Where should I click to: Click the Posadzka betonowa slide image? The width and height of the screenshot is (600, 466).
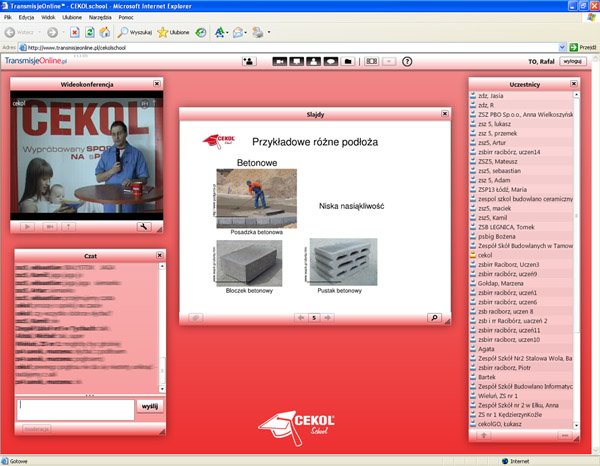click(256, 199)
